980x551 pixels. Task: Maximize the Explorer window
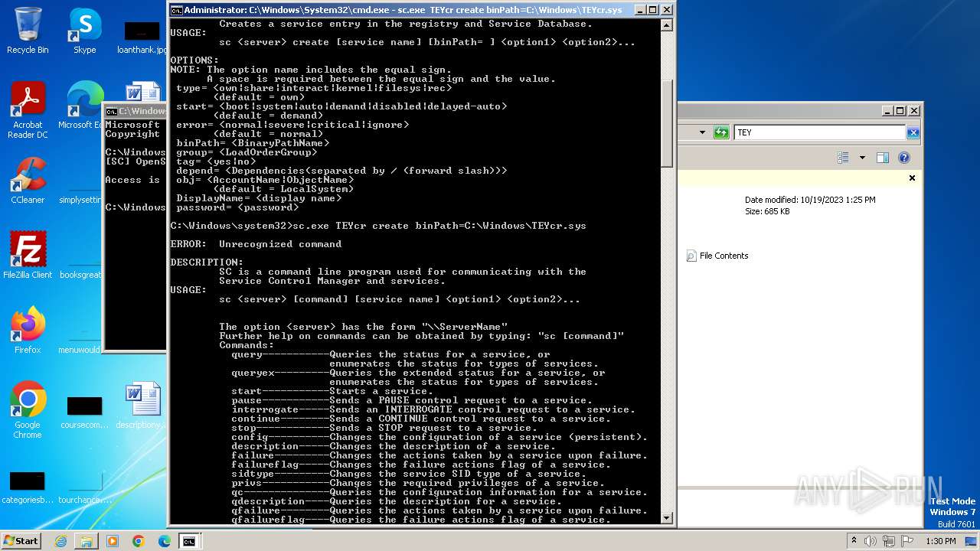coord(900,111)
